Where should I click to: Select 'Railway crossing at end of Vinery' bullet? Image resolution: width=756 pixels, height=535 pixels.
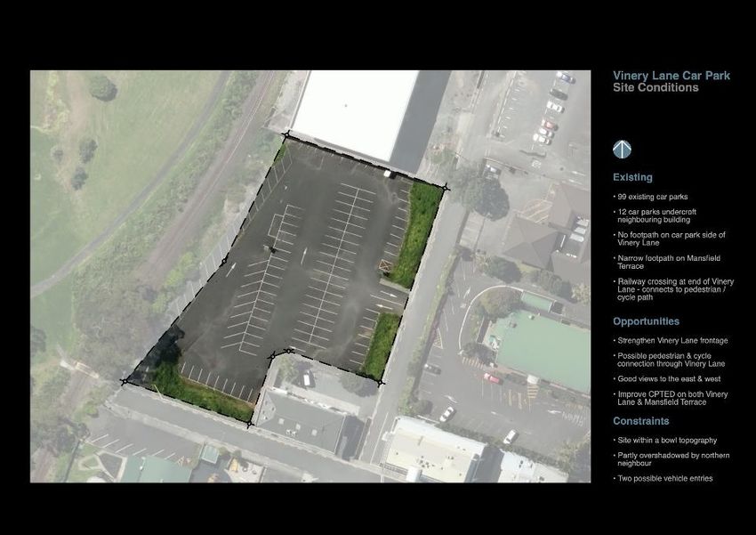pyautogui.click(x=673, y=289)
